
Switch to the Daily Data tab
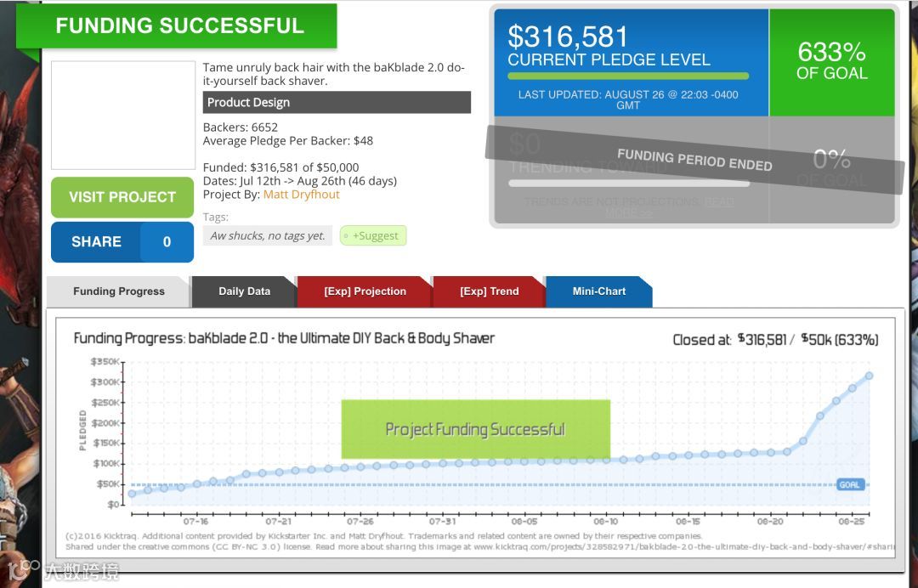[x=244, y=291]
